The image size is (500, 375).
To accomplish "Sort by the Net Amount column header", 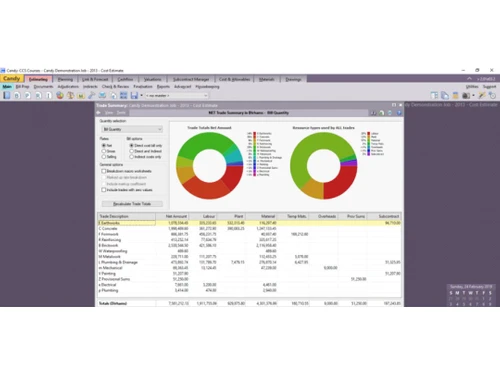I will 172,216.
